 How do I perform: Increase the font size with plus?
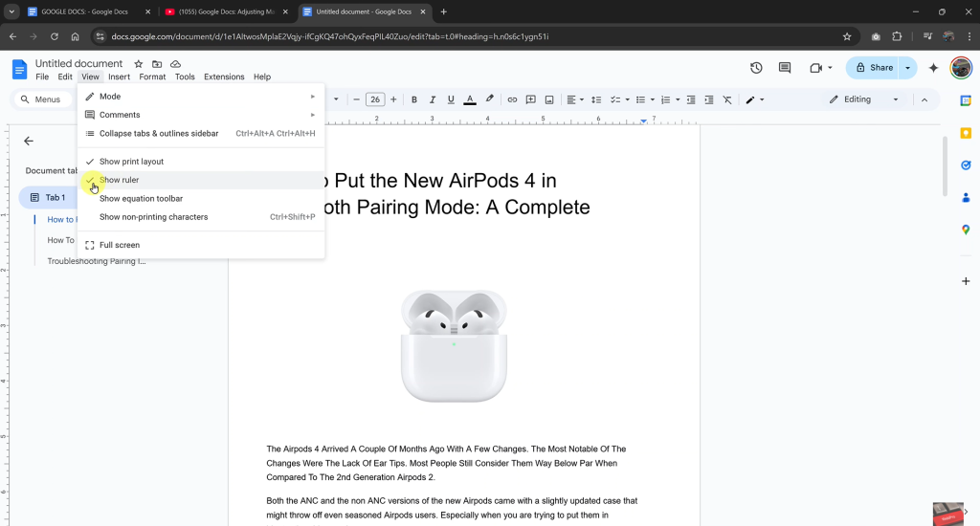(x=393, y=99)
